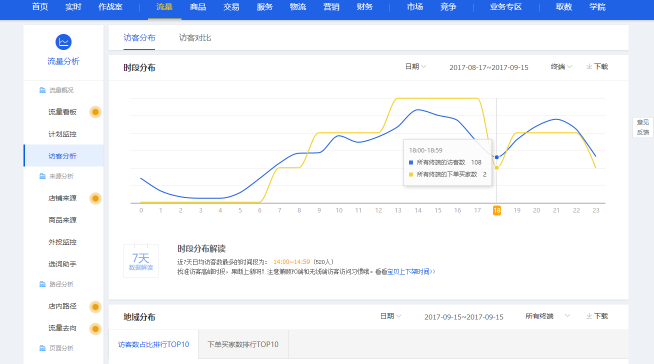Open 业务专区 in the top navigation
Screen dimensions: 654x364
coord(506,7)
